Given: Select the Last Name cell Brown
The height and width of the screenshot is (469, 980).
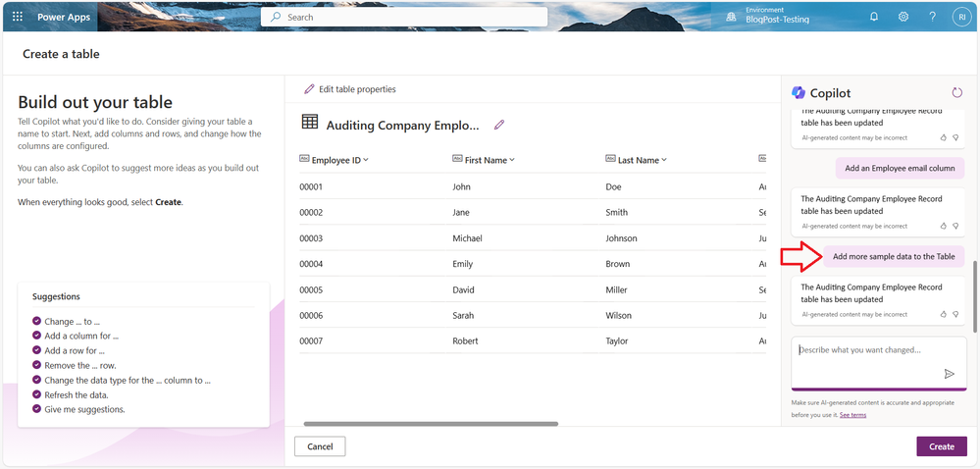Looking at the screenshot, I should (617, 264).
